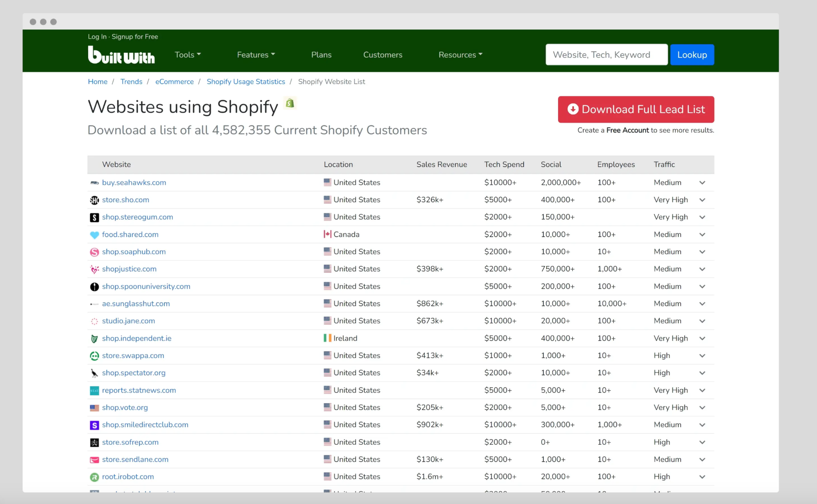Click the Seahawks favicon in the first row
This screenshot has height=504, width=817.
94,183
